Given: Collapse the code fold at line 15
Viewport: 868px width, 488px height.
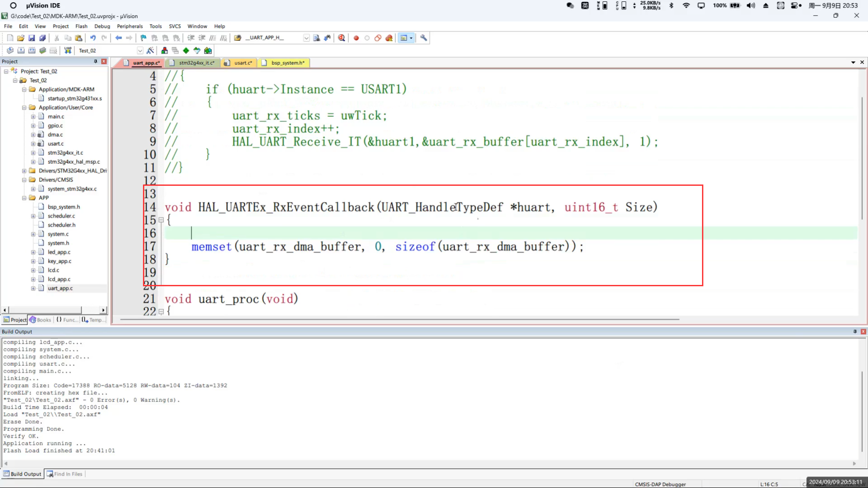Looking at the screenshot, I should coord(161,220).
